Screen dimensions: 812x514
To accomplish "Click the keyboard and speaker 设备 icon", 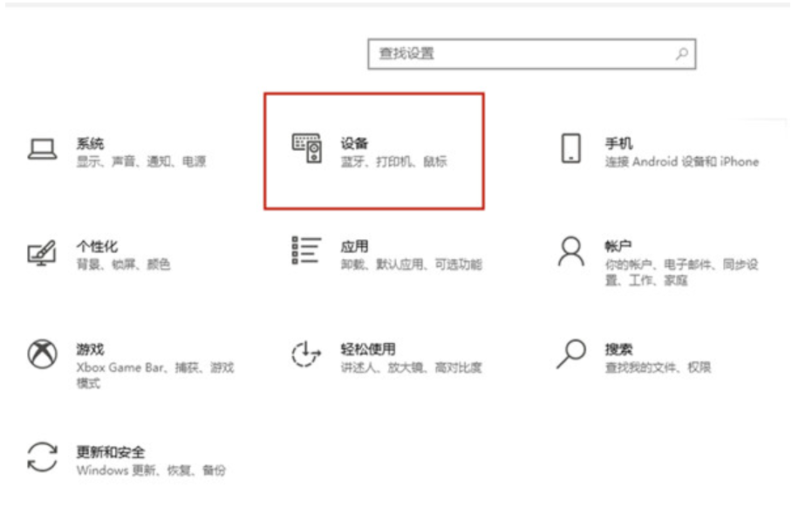I will (x=306, y=149).
